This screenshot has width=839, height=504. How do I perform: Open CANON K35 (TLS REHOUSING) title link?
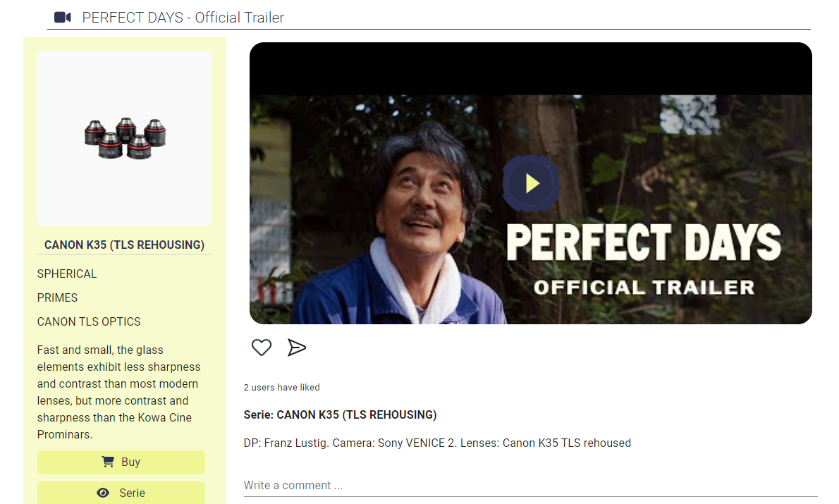[124, 245]
